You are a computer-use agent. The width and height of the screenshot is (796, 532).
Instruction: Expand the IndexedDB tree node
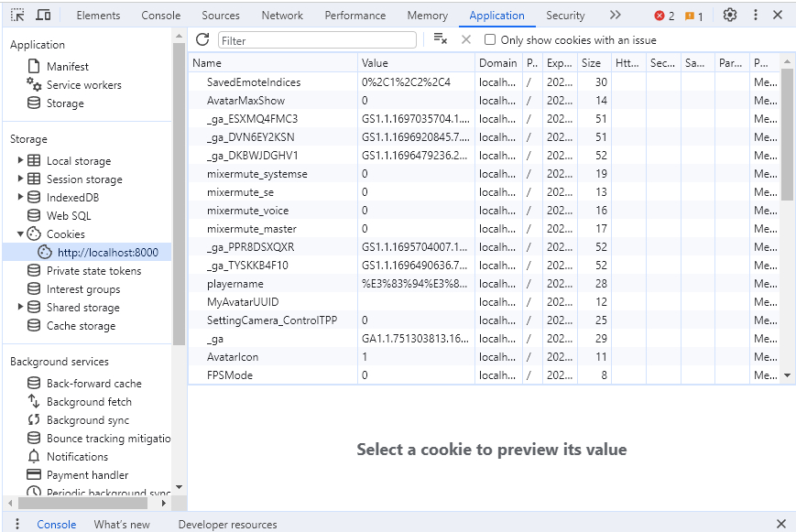pos(21,198)
